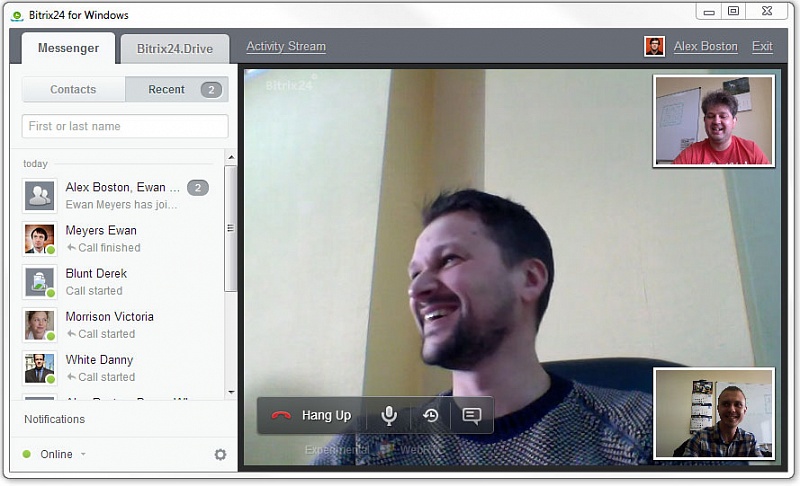
Task: Click Alex Boston's avatar in header
Action: pyautogui.click(x=654, y=46)
